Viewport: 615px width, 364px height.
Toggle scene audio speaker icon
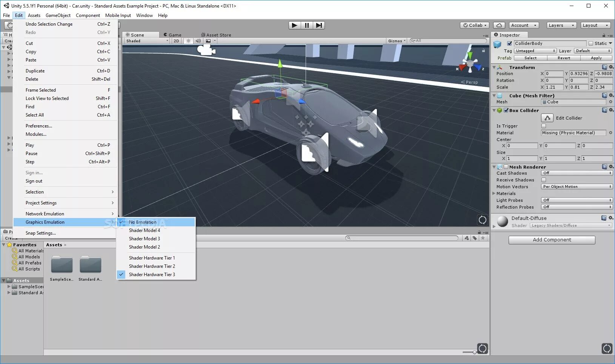(198, 41)
